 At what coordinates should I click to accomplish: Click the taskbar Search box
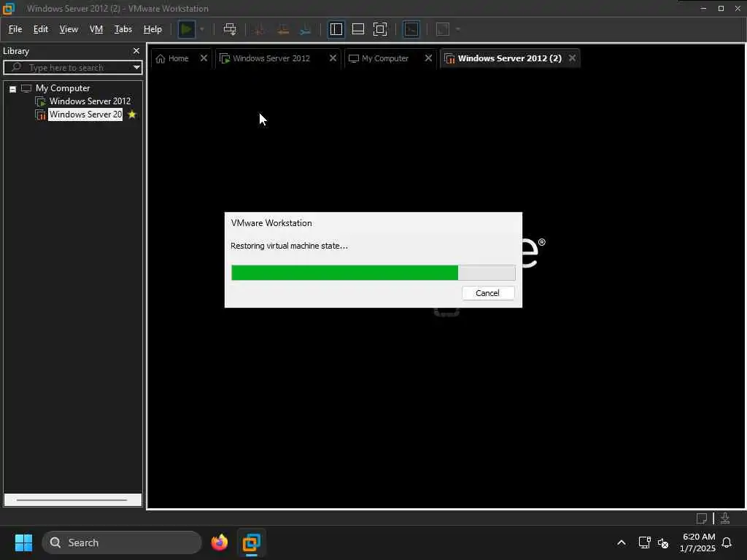[122, 542]
